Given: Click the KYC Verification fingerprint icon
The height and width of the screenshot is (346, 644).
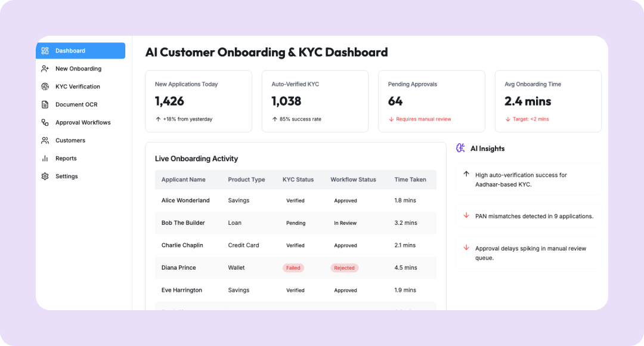Looking at the screenshot, I should tap(45, 86).
